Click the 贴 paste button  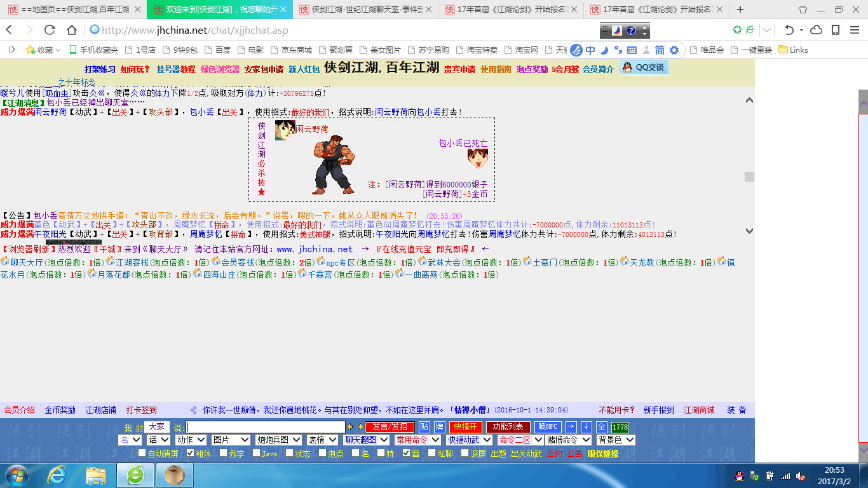tap(424, 427)
